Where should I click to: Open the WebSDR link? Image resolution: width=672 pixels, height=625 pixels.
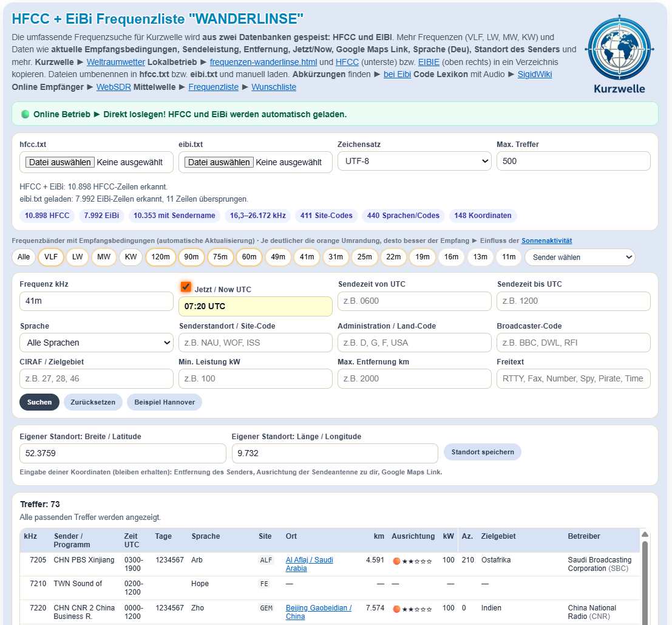114,87
